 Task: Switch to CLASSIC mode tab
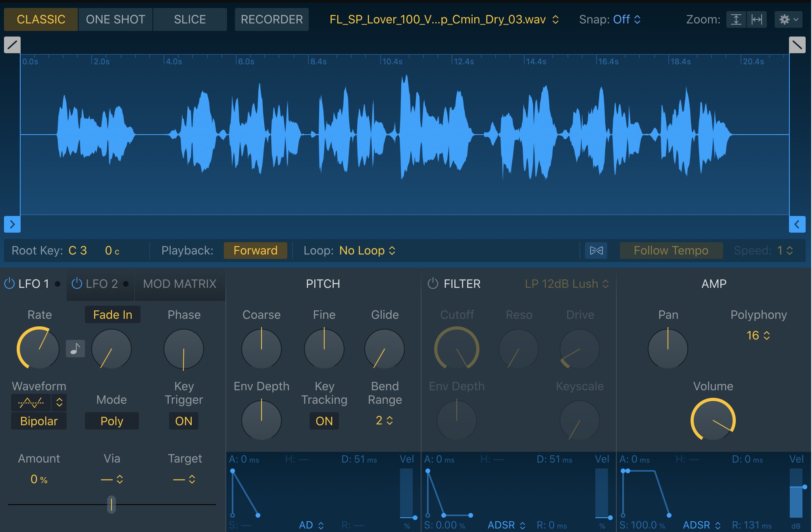point(41,19)
